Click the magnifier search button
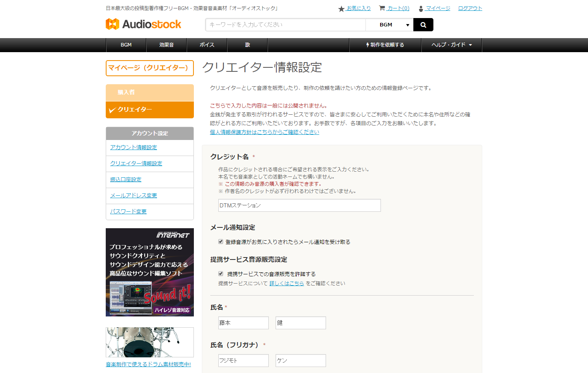This screenshot has height=373, width=588. pyautogui.click(x=423, y=25)
